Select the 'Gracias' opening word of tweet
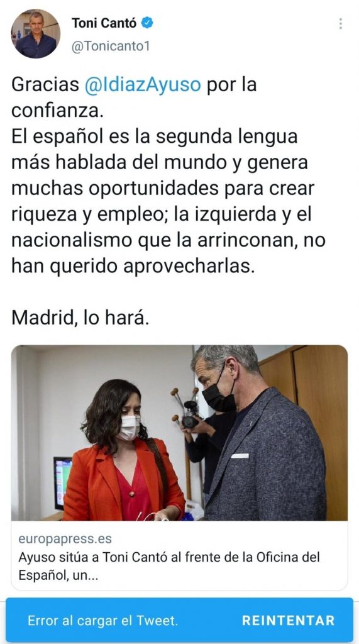 (x=45, y=85)
